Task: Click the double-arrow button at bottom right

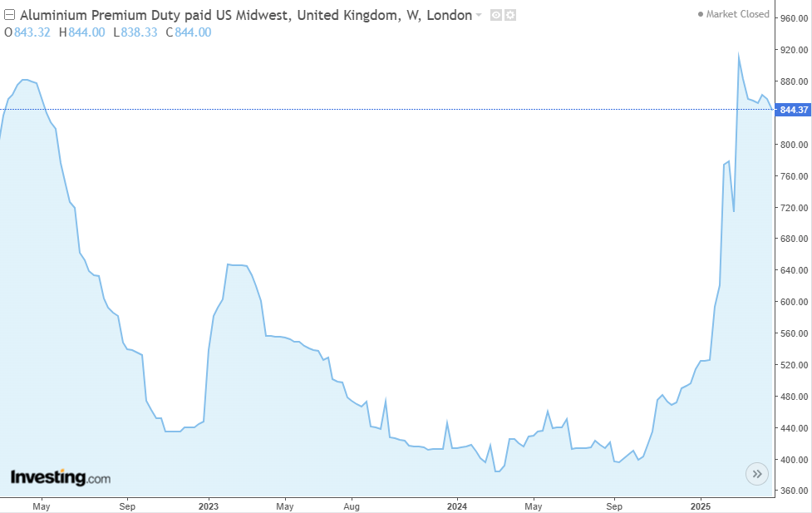Action: pos(756,473)
